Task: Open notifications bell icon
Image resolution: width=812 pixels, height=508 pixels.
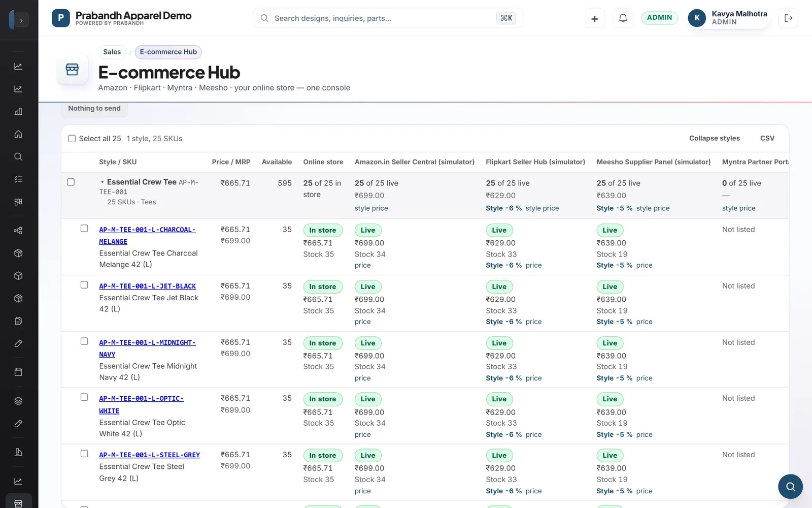Action: tap(623, 18)
